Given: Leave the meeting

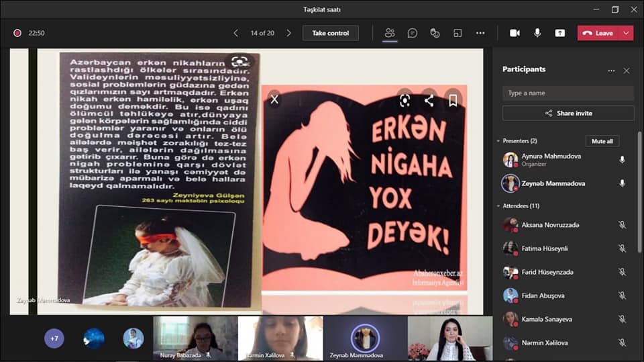Looking at the screenshot, I should pos(598,33).
